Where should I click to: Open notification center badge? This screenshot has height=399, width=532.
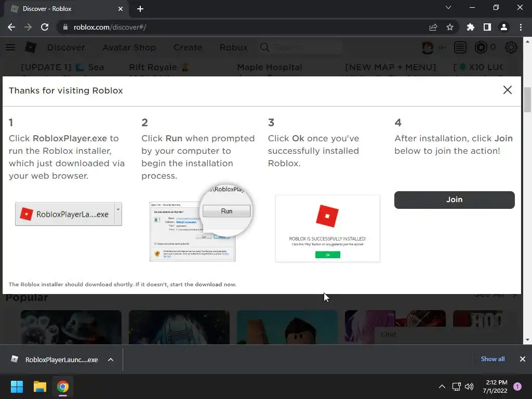point(517,387)
